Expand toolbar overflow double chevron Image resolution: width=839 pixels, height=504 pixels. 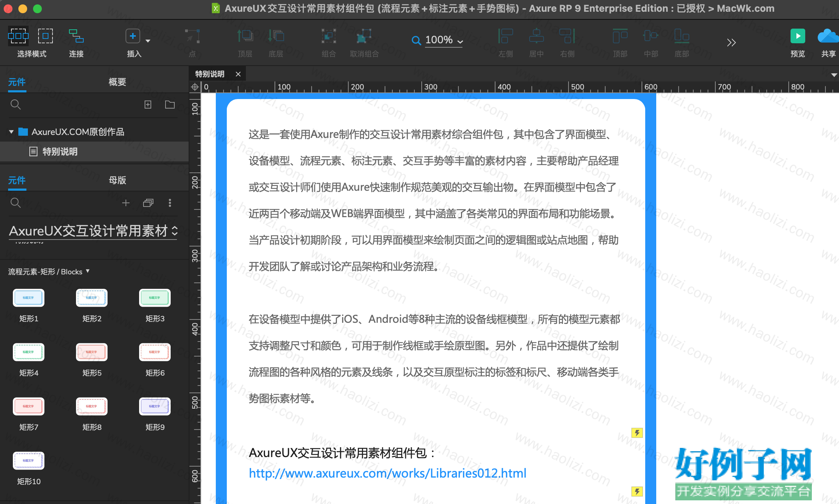[x=731, y=43]
